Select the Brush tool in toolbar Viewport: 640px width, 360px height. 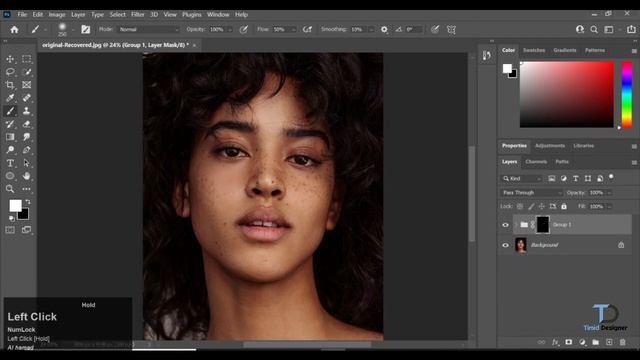tap(10, 111)
